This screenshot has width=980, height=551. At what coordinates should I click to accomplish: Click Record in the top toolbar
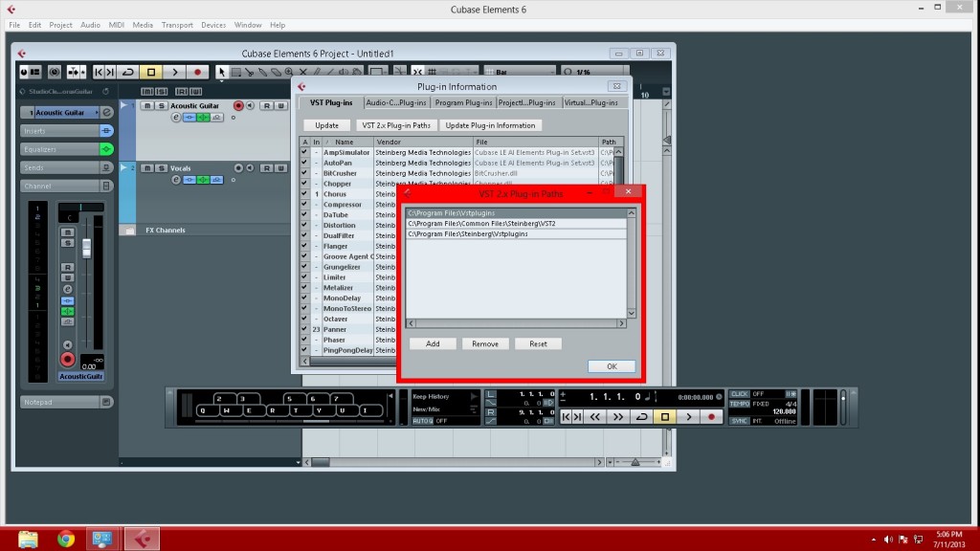197,72
